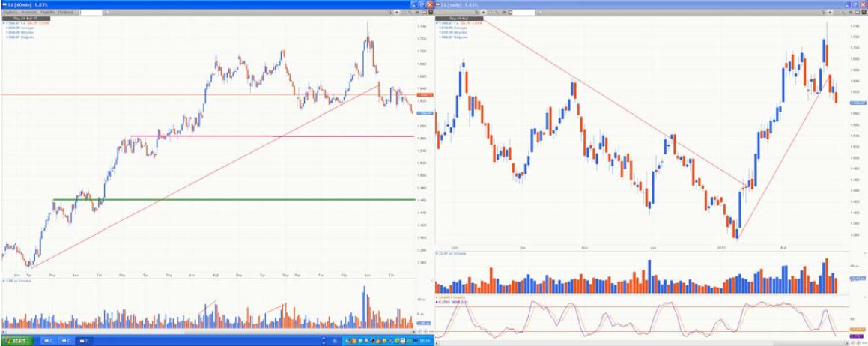Expand the price legend arrow in 60min chart
The width and height of the screenshot is (868, 346).
pos(3,22)
